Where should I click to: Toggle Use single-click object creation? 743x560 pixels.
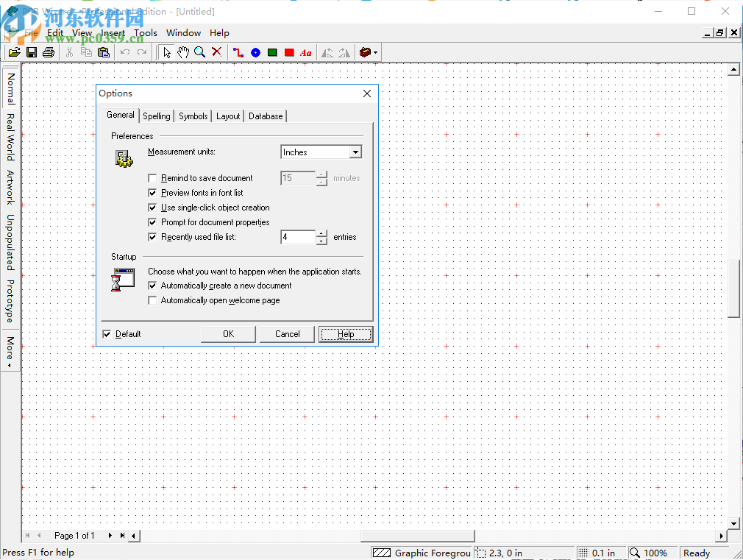152,208
